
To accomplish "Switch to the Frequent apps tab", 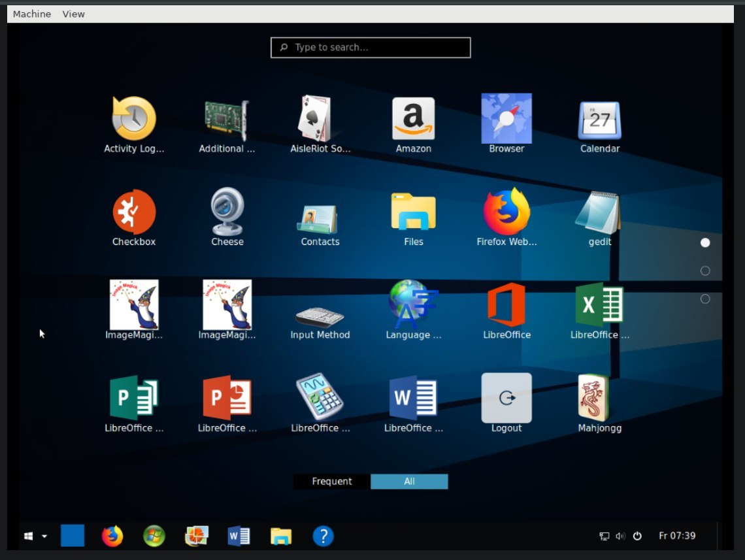I will (331, 481).
